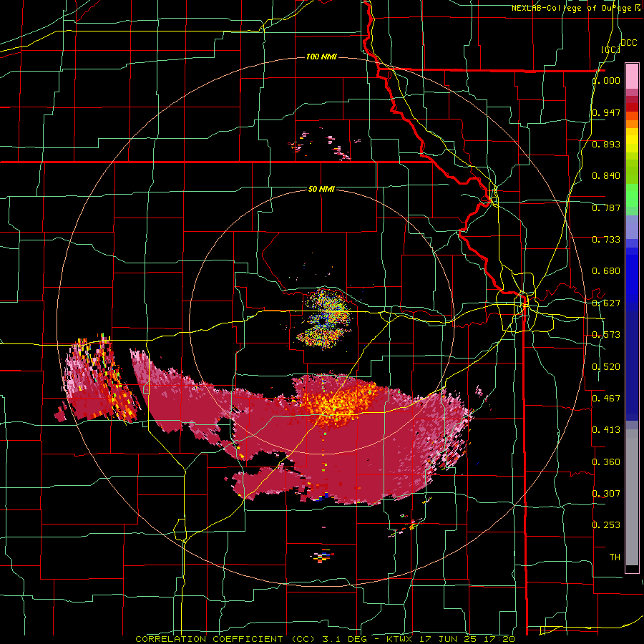Click the 0.253 legend value
This screenshot has height=644, width=644.
(606, 525)
